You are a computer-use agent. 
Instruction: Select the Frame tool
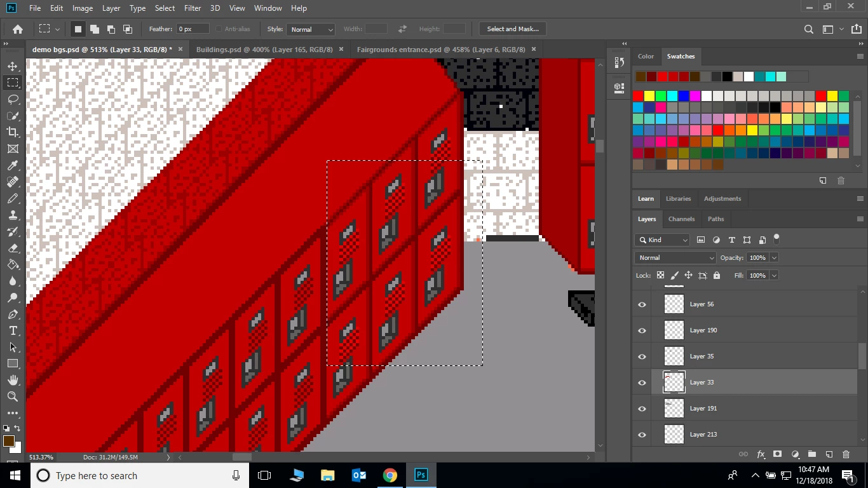[13, 149]
